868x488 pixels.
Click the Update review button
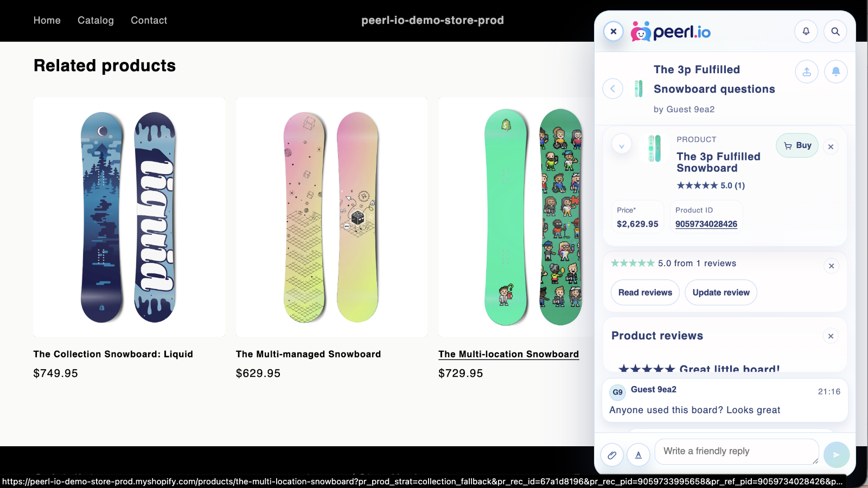coord(720,292)
